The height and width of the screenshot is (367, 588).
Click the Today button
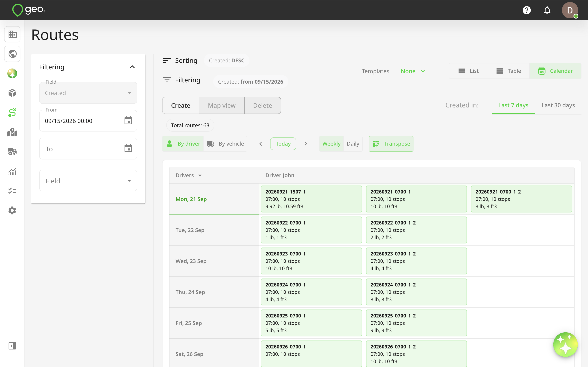[x=283, y=144]
